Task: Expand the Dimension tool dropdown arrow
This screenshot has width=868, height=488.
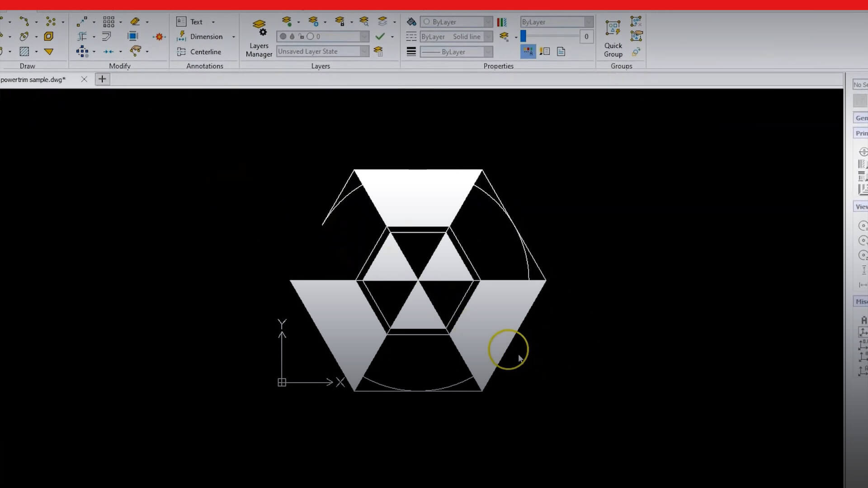Action: (x=234, y=37)
